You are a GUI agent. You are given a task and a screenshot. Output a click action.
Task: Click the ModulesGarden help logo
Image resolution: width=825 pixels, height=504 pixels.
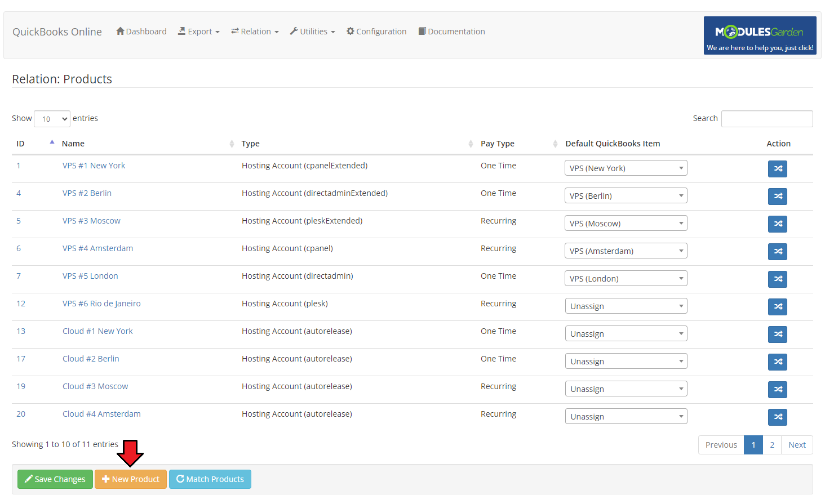[x=760, y=35]
